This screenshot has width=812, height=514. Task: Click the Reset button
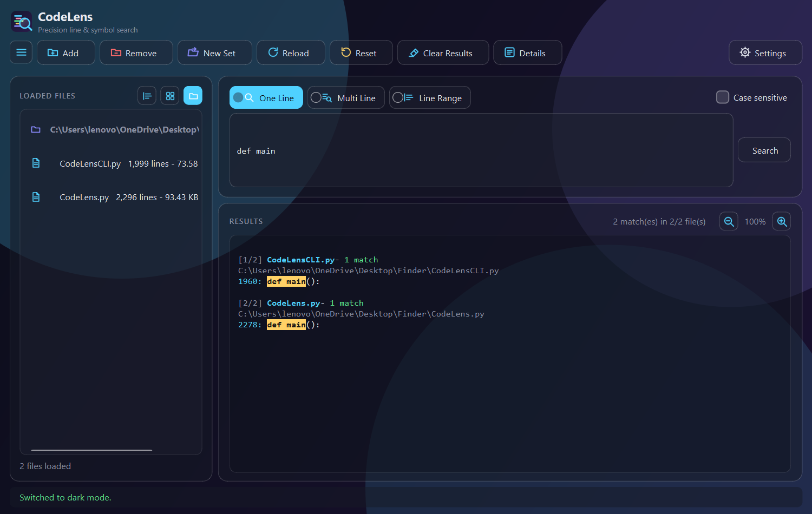click(x=361, y=52)
